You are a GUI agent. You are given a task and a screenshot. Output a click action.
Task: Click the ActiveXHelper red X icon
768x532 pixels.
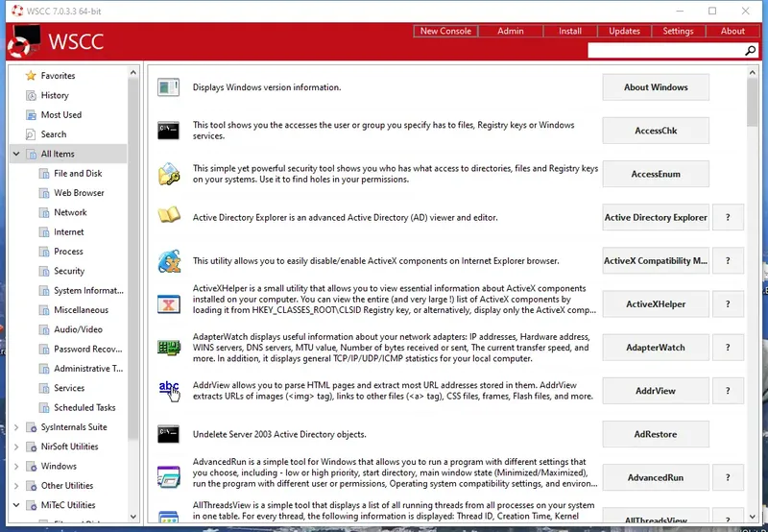[x=169, y=304]
